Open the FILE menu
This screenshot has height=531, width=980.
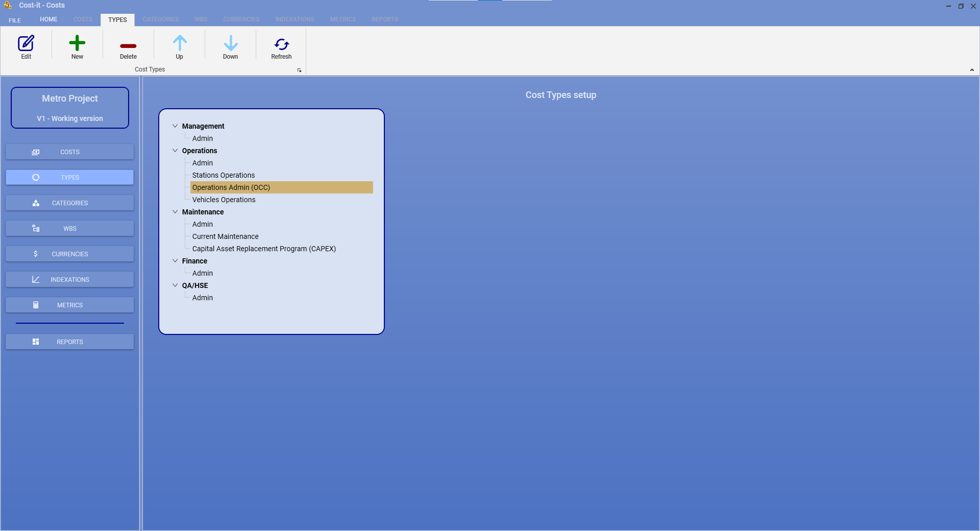click(15, 20)
